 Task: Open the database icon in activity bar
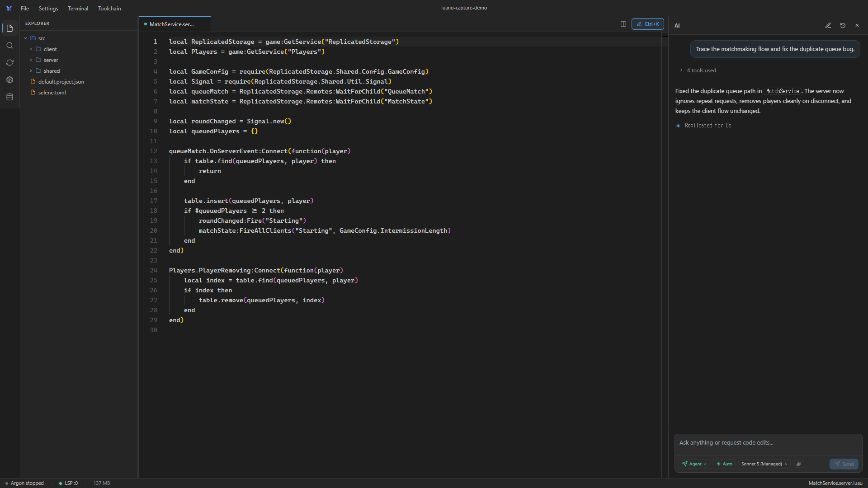9,97
